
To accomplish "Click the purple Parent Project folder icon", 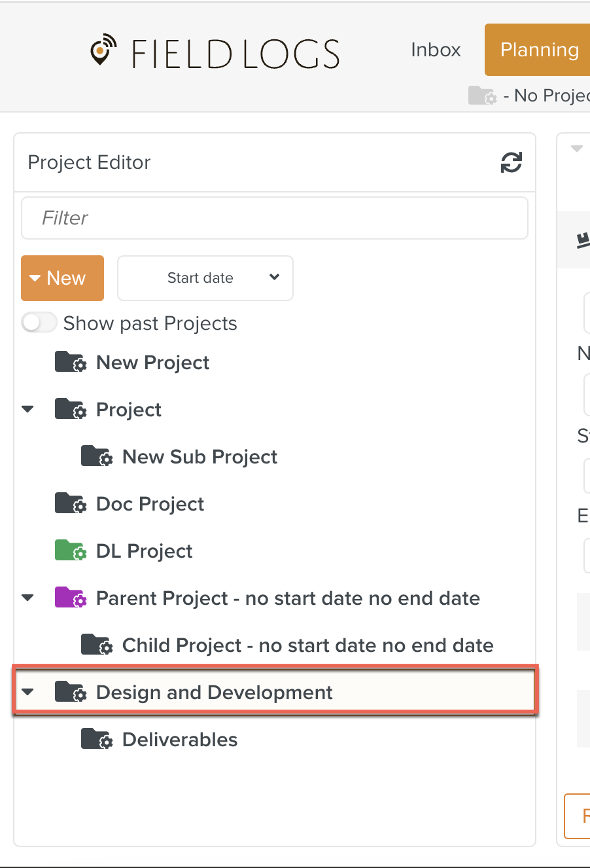I will (70, 598).
